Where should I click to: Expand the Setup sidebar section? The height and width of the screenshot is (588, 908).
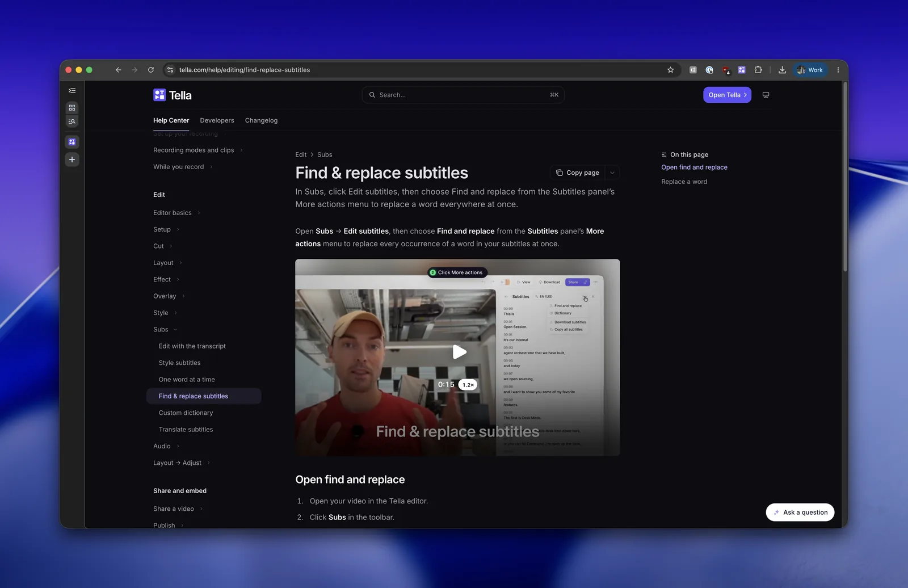point(166,229)
